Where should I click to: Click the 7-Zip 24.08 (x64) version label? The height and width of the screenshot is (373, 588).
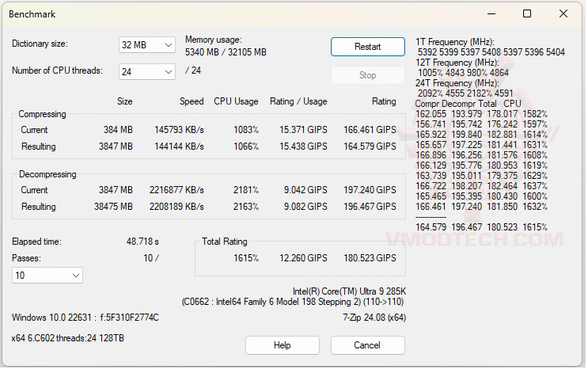click(374, 318)
